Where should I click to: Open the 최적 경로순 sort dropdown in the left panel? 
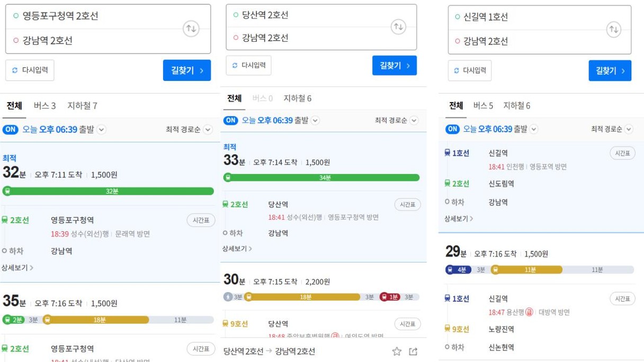point(189,129)
